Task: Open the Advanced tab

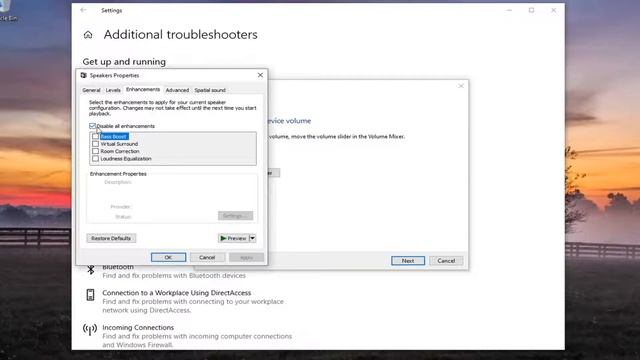Action: 177,90
